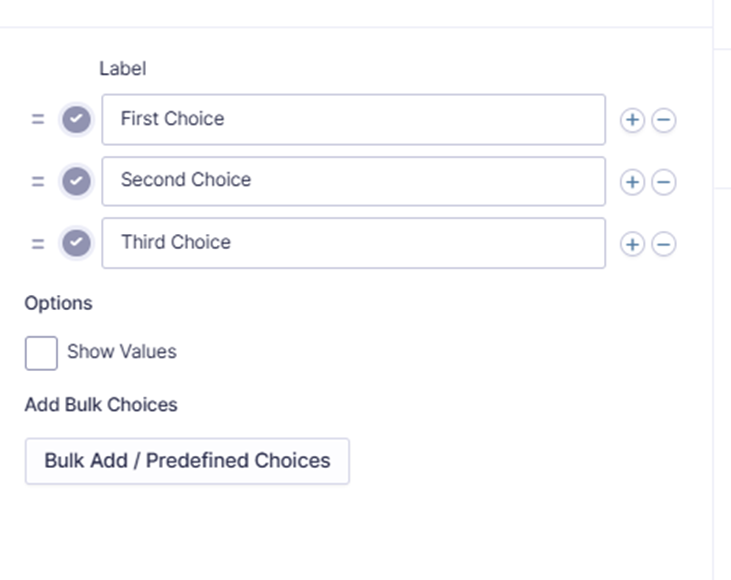Click the First Choice label field
The width and height of the screenshot is (731, 580).
(x=353, y=120)
